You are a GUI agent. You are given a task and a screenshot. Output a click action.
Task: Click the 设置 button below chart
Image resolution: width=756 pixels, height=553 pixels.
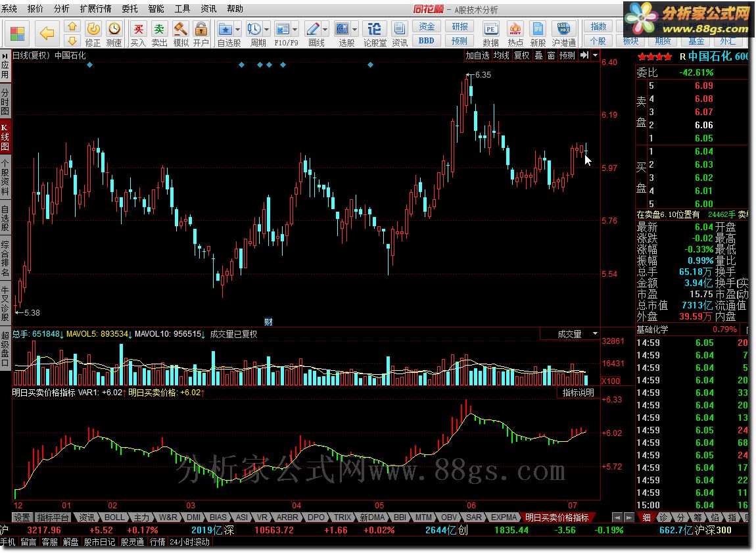(22, 517)
